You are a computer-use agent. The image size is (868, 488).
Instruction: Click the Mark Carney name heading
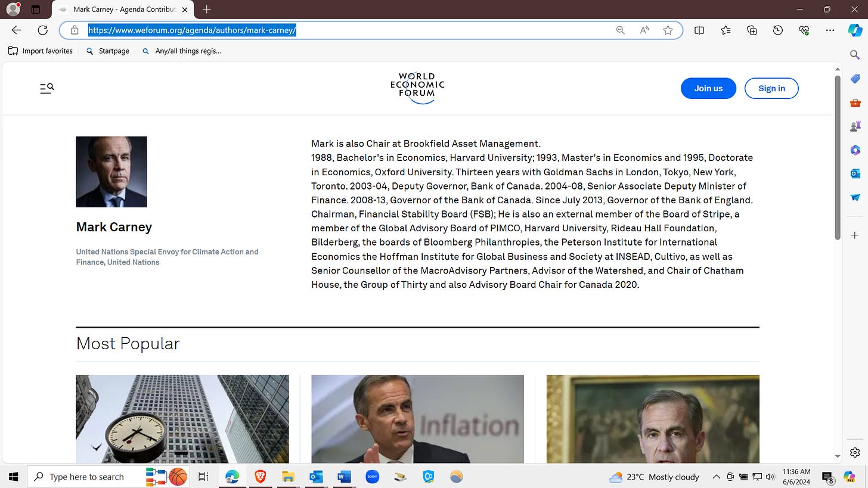114,227
